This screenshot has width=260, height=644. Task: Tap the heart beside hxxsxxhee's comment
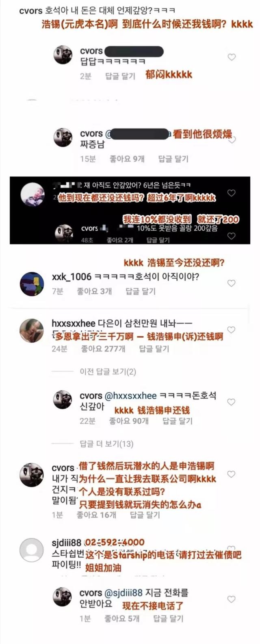coord(231,330)
